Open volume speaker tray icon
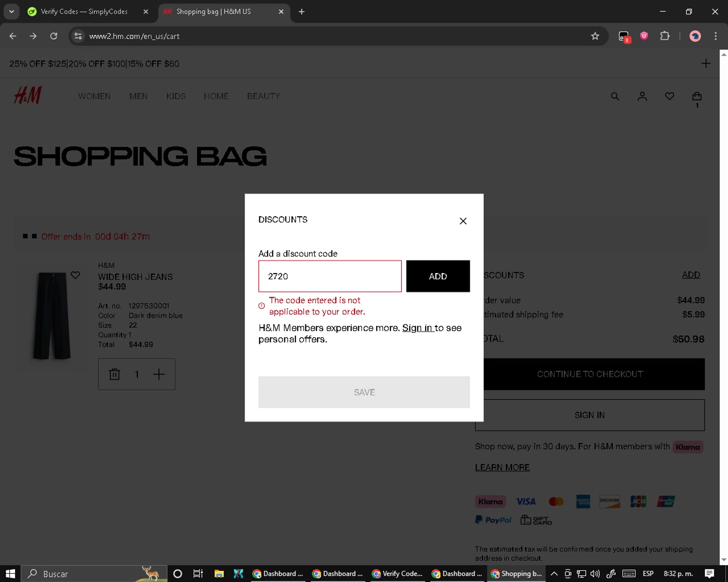728x582 pixels. coord(595,574)
